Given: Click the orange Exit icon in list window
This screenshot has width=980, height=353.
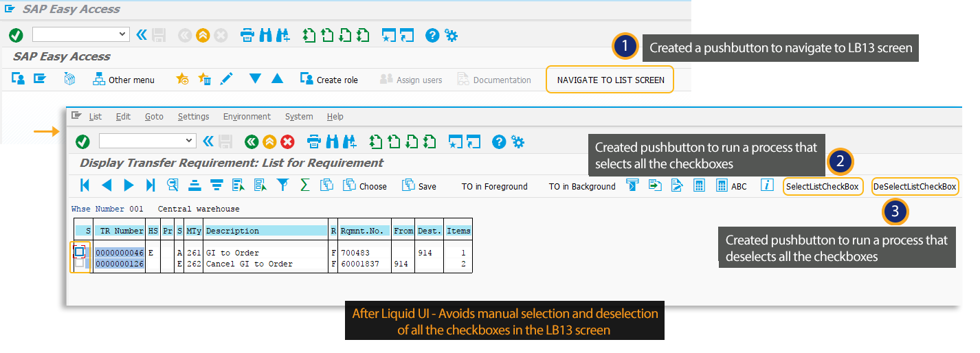Looking at the screenshot, I should pyautogui.click(x=269, y=141).
